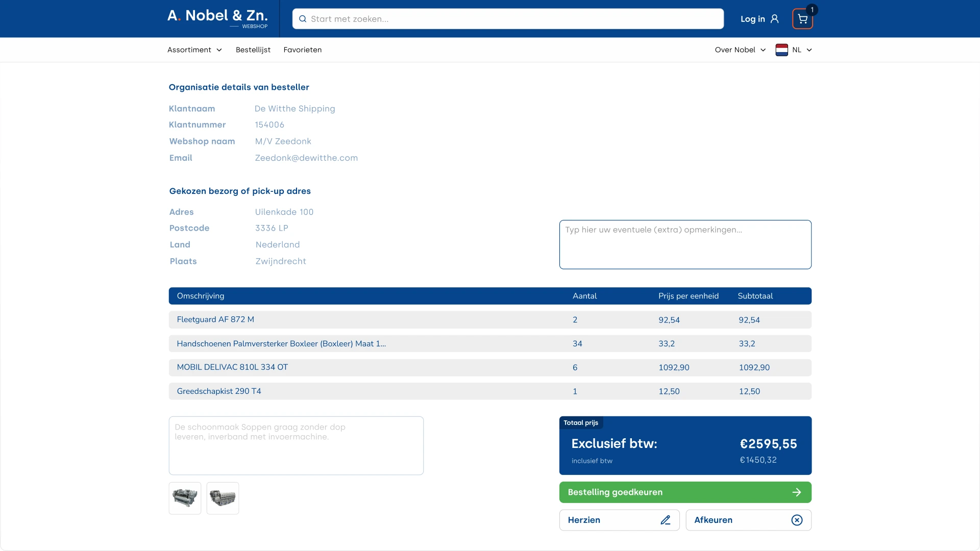Click the pencil icon on Herzien

(665, 520)
